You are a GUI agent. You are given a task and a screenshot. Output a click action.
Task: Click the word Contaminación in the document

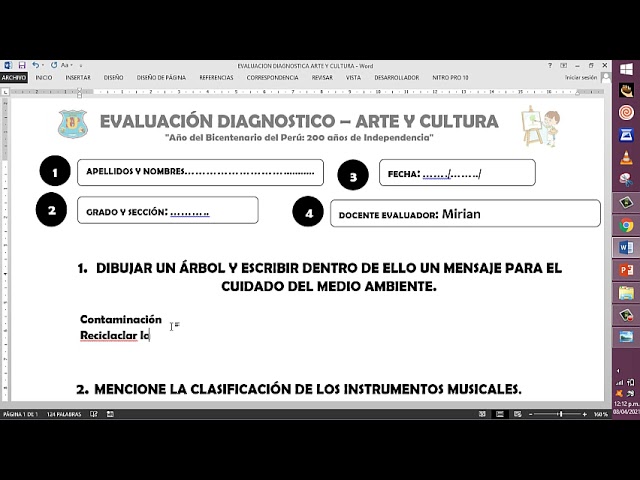121,319
